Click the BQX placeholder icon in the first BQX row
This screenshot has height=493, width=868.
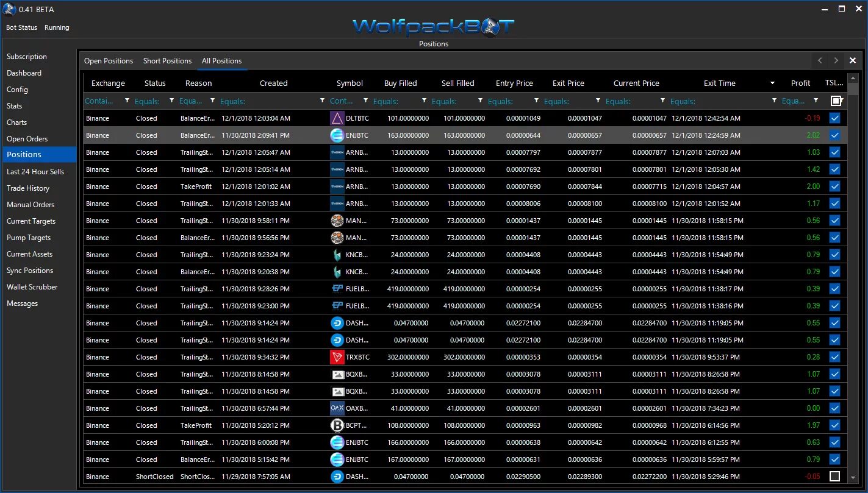coord(337,374)
